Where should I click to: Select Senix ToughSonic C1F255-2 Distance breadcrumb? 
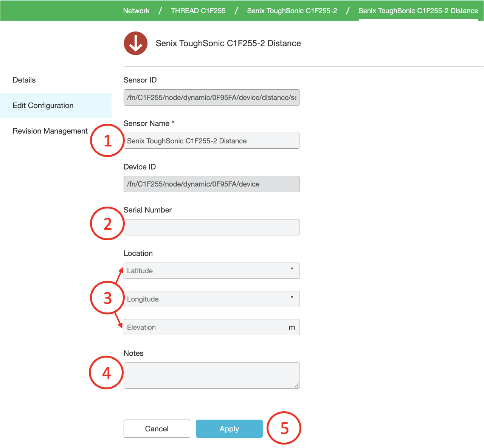pos(418,11)
